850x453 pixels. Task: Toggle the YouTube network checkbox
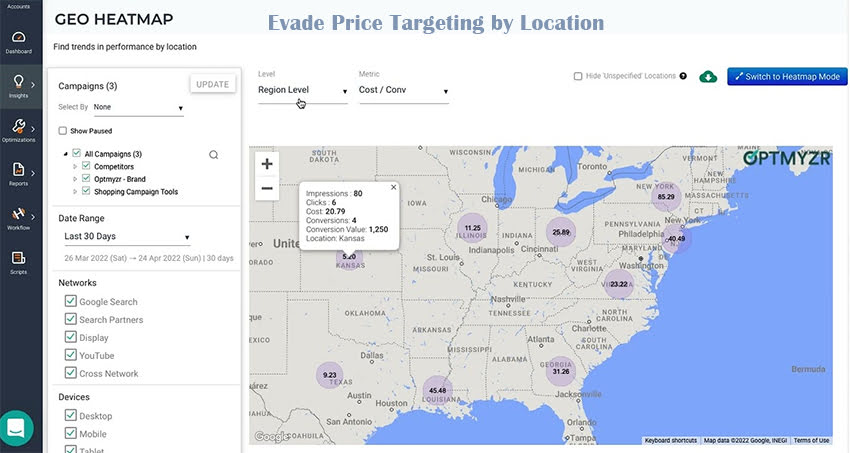pyautogui.click(x=70, y=354)
